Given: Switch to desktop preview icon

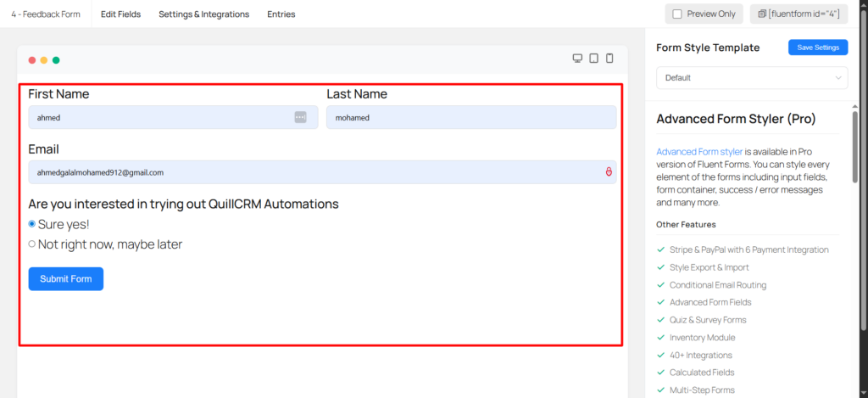Looking at the screenshot, I should pyautogui.click(x=577, y=59).
